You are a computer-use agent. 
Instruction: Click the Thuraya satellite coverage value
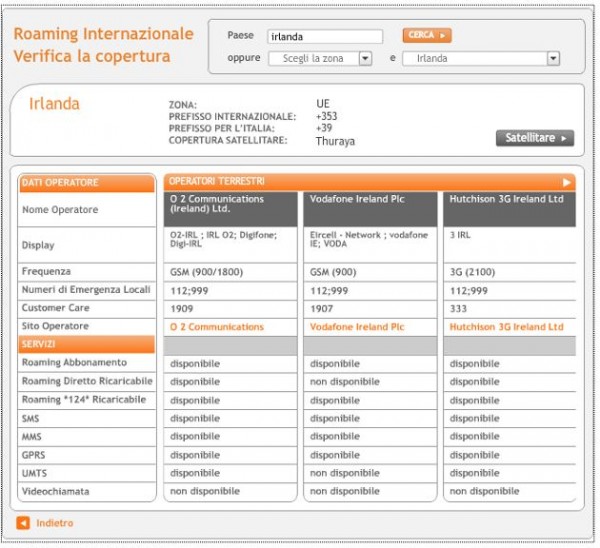[336, 141]
